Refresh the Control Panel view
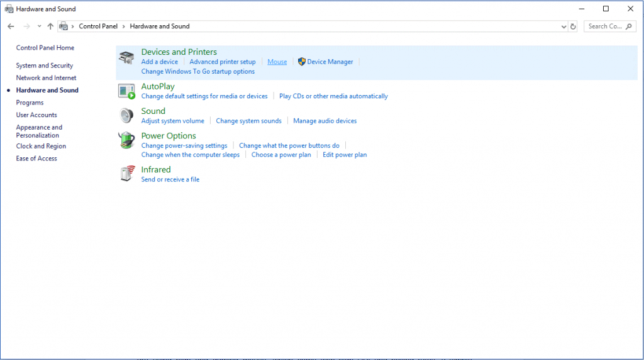Screen dimensions: 644x360 tap(573, 26)
